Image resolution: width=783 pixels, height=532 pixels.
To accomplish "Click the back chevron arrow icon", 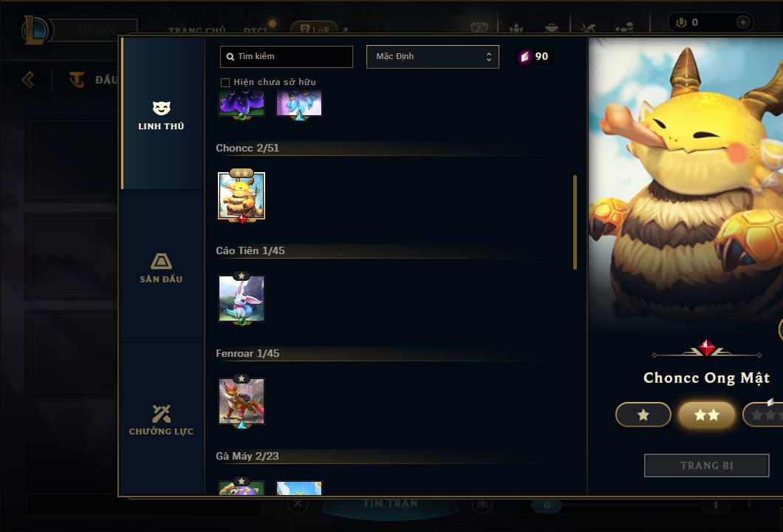I will tap(28, 79).
